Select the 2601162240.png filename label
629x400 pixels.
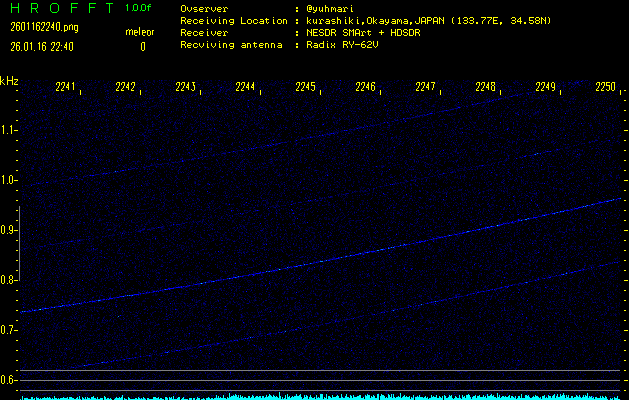coord(45,26)
